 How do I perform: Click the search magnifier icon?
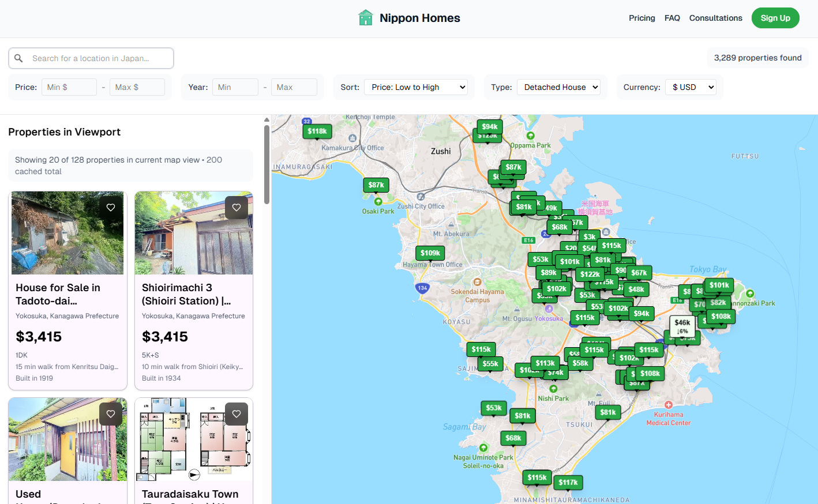(x=18, y=58)
